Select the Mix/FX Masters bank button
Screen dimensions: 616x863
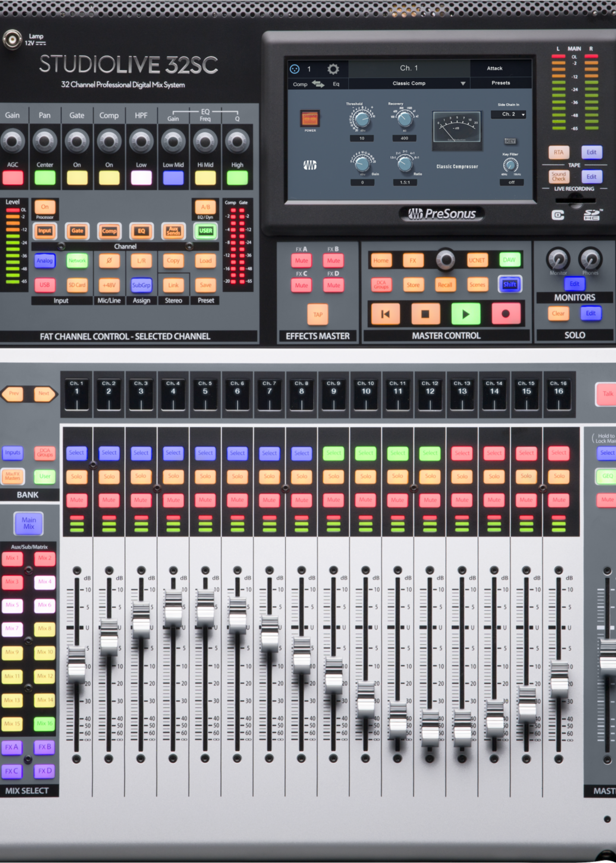click(13, 476)
